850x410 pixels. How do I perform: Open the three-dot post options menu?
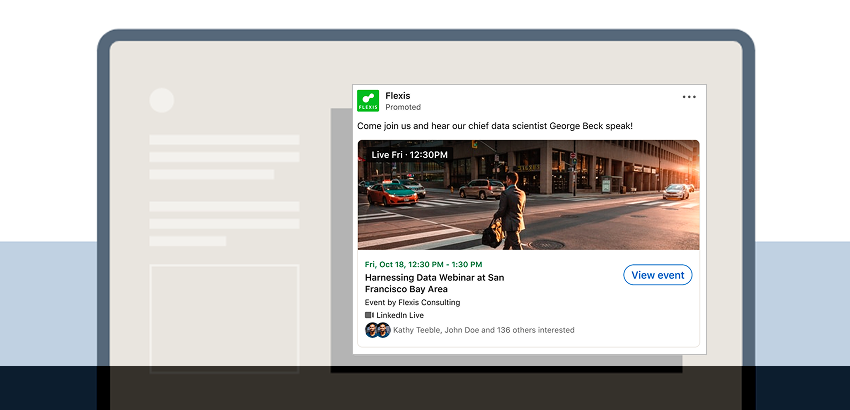(x=689, y=97)
